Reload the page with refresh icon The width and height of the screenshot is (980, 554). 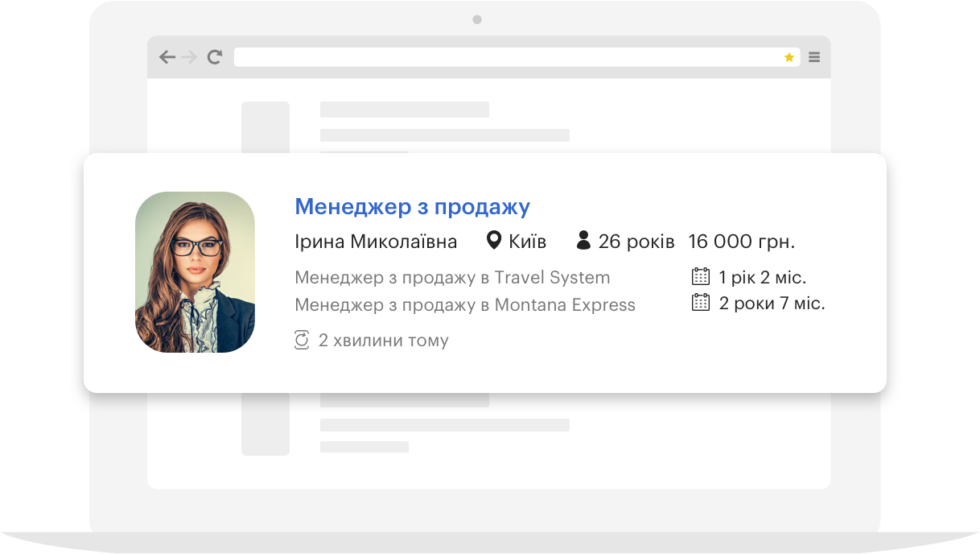pyautogui.click(x=214, y=57)
